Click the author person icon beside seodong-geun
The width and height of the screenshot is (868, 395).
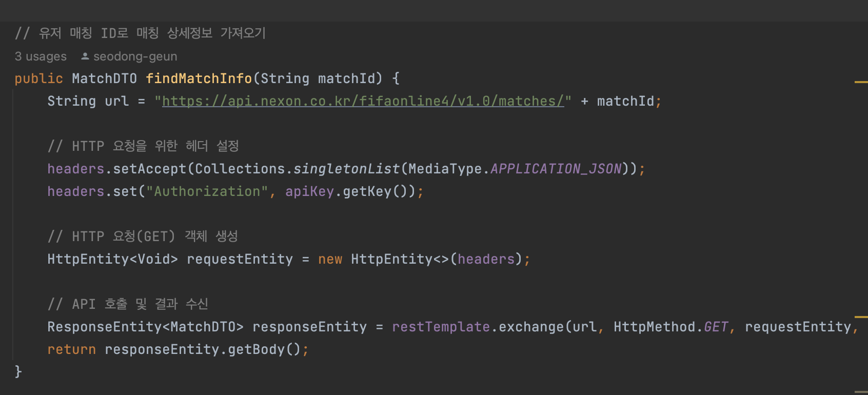[x=85, y=56]
